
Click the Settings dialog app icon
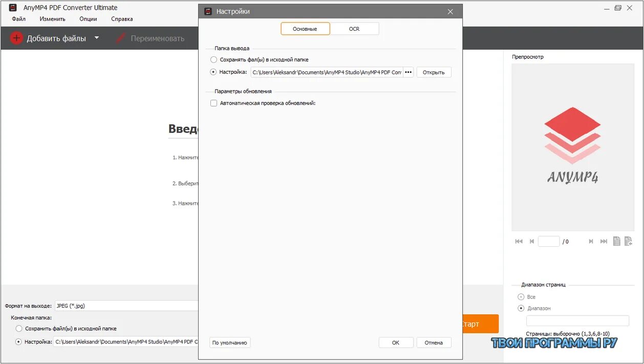(208, 11)
